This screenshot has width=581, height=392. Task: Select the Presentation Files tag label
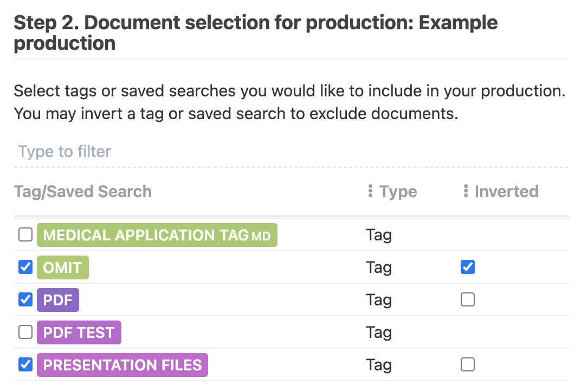122,365
